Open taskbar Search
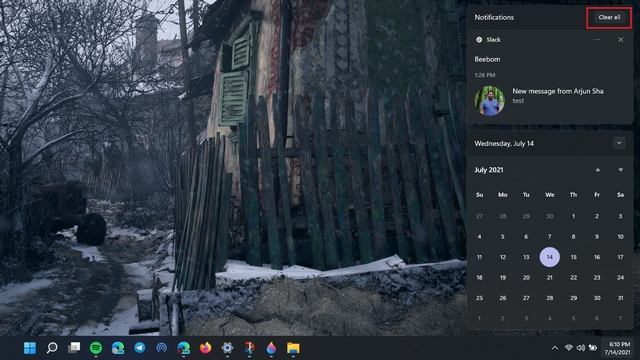This screenshot has width=640, height=360. (x=52, y=348)
